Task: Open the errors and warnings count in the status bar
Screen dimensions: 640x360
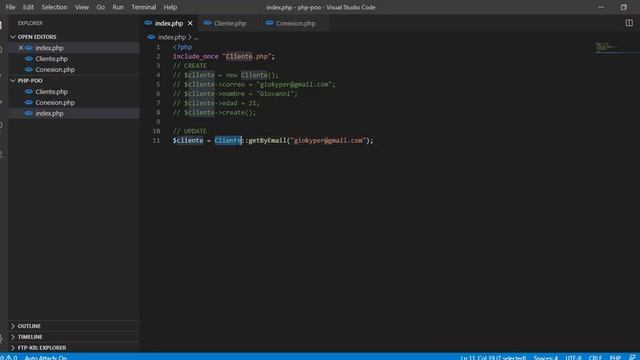Action: pyautogui.click(x=9, y=357)
